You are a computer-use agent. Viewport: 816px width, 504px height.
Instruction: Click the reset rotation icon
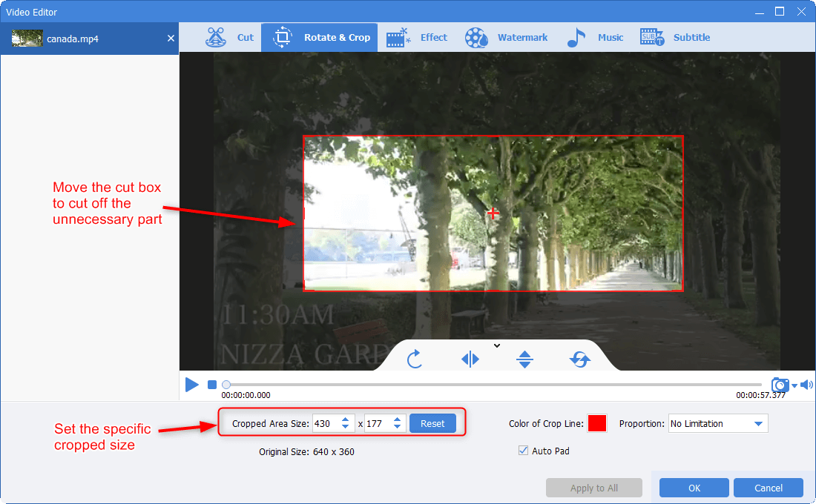tap(580, 359)
